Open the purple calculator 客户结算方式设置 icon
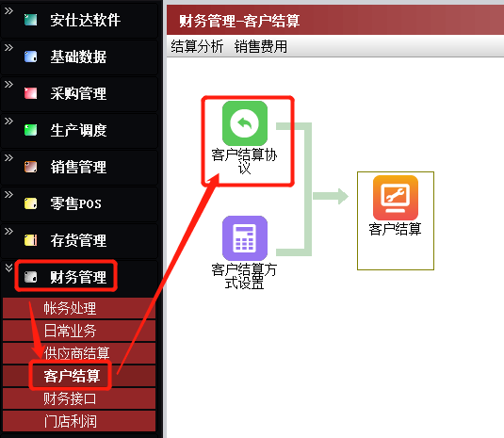 [x=245, y=238]
